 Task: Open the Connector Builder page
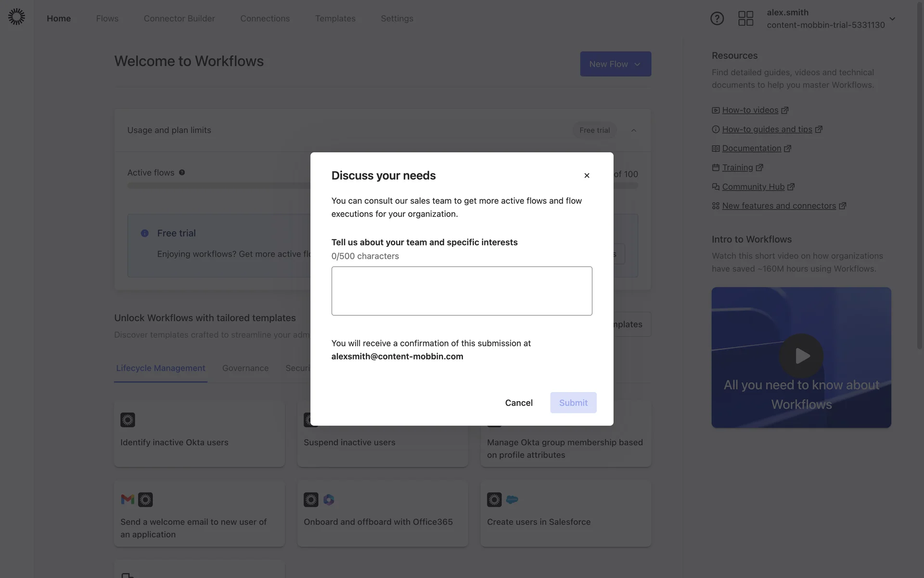pos(179,18)
